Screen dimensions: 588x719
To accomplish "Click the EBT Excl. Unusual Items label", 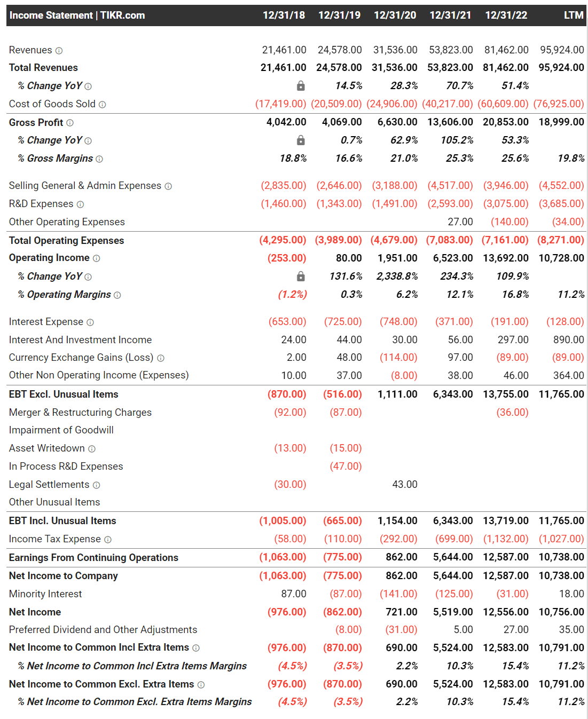I will pos(64,394).
